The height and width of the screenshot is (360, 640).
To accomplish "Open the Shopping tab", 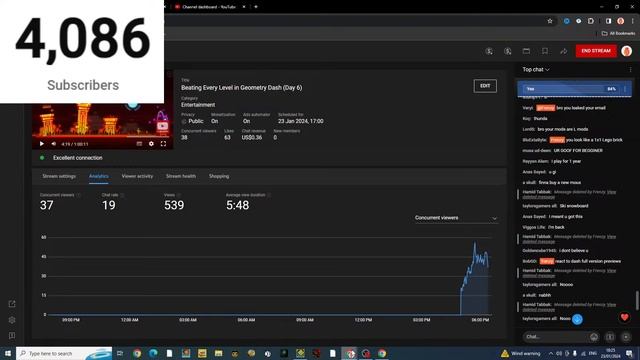I will click(x=219, y=176).
